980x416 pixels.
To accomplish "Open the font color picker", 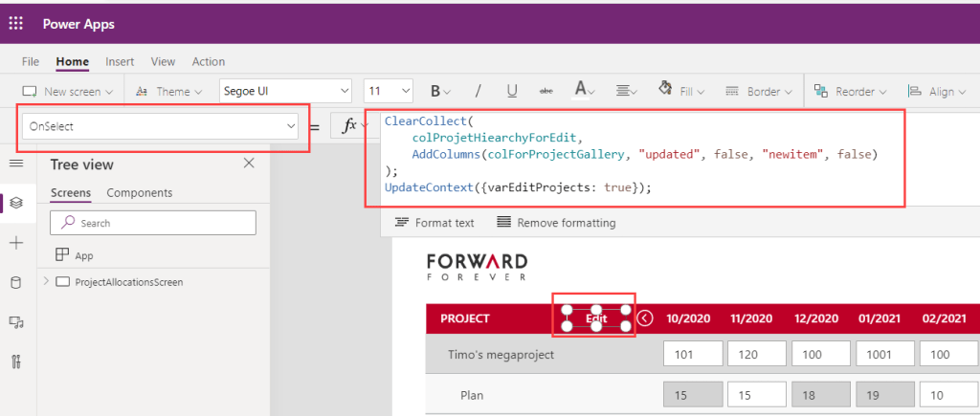I will click(584, 92).
